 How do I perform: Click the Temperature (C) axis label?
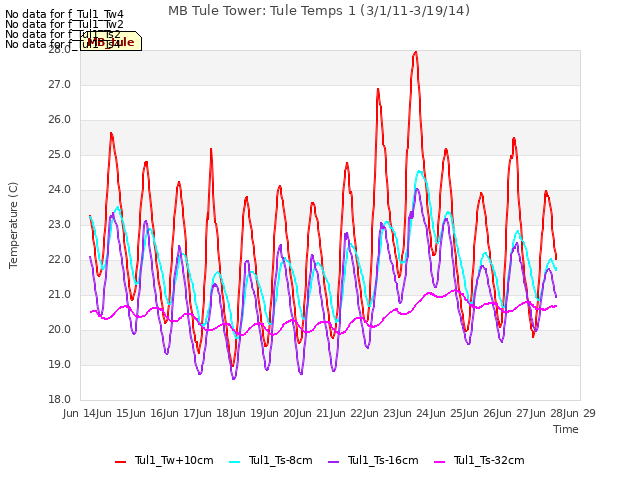click(x=13, y=225)
